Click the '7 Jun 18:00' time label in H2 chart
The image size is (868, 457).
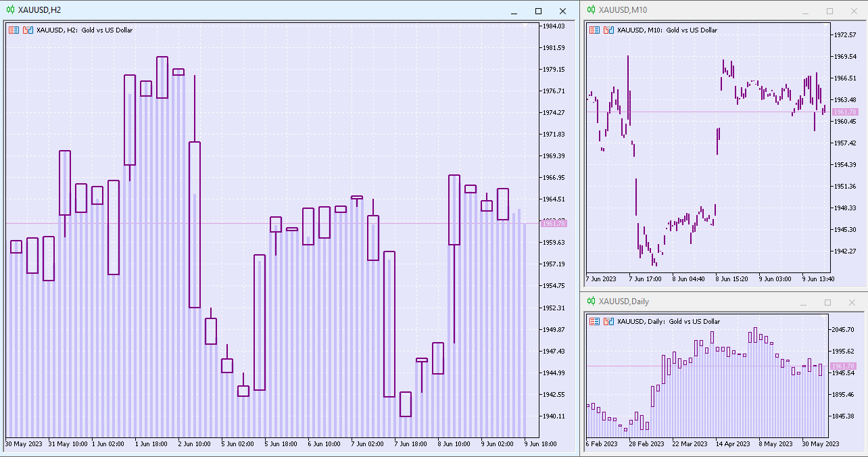click(x=410, y=444)
